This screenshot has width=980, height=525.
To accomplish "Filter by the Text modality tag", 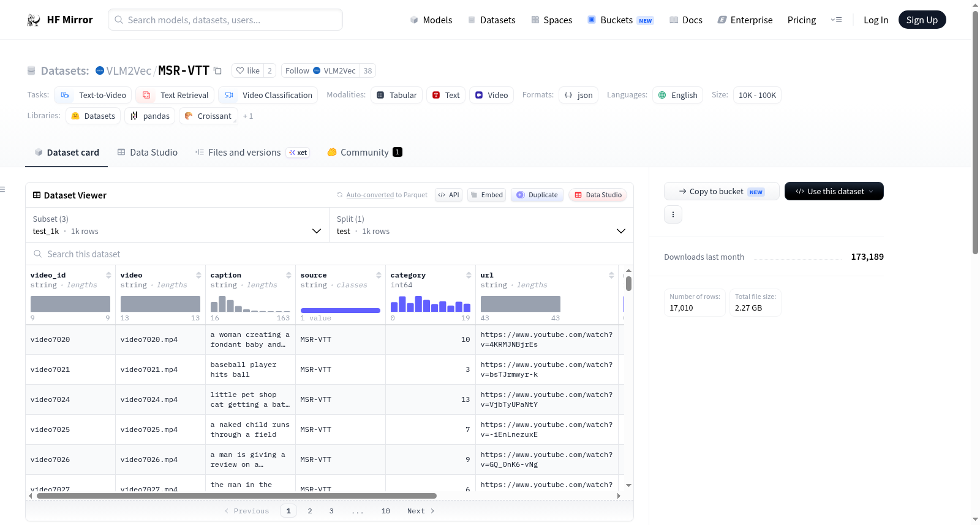I will (446, 95).
